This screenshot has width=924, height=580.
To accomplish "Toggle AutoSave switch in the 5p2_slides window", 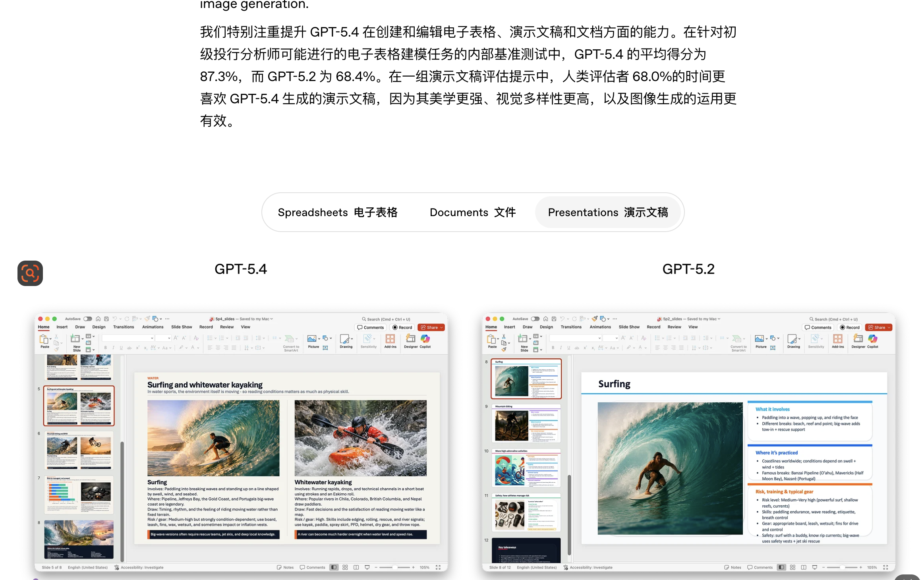I will [x=535, y=319].
